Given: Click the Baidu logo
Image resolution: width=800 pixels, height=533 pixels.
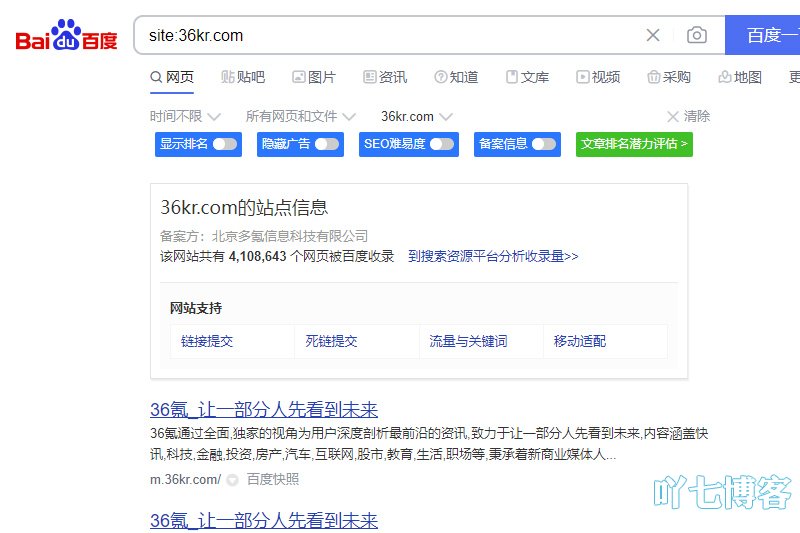Looking at the screenshot, I should tap(66, 35).
